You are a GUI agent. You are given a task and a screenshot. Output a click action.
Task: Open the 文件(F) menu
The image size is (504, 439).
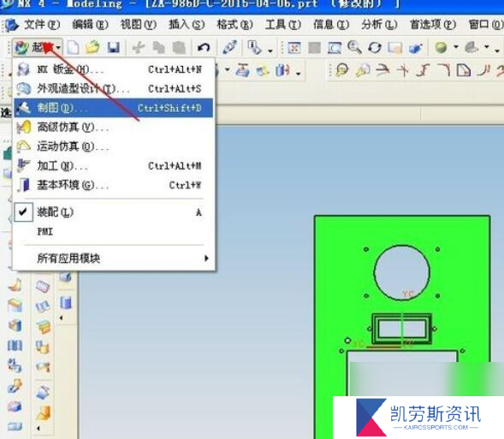[42, 25]
